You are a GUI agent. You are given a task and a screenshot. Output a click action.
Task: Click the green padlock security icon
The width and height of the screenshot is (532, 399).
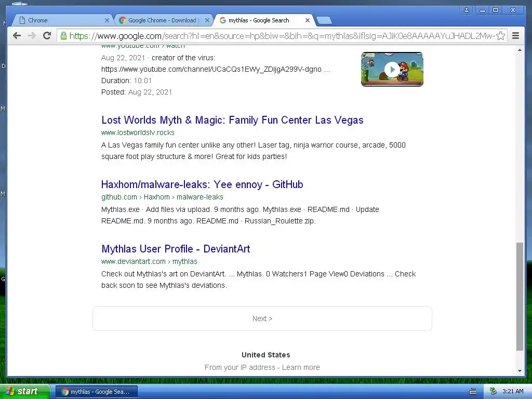63,36
